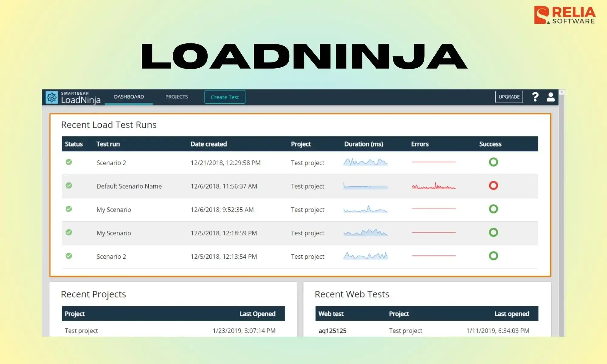Switch to the DASHBOARD tab
This screenshot has height=364, width=607.
pos(129,97)
